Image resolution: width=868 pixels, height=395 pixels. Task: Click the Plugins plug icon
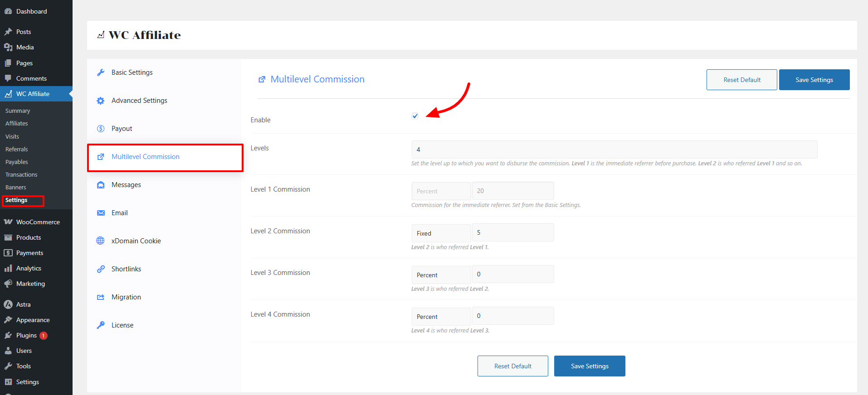[x=8, y=335]
